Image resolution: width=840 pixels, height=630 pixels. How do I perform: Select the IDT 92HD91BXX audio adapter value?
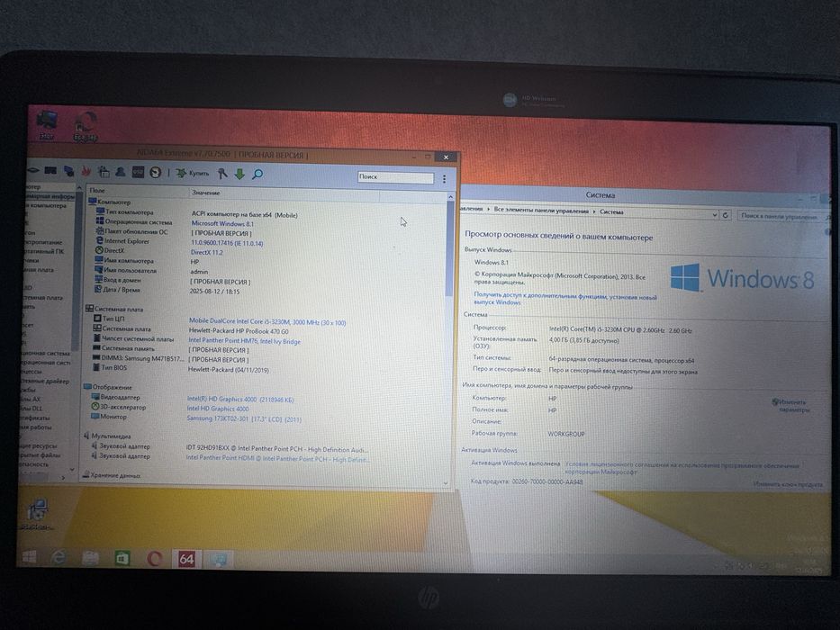[276, 449]
